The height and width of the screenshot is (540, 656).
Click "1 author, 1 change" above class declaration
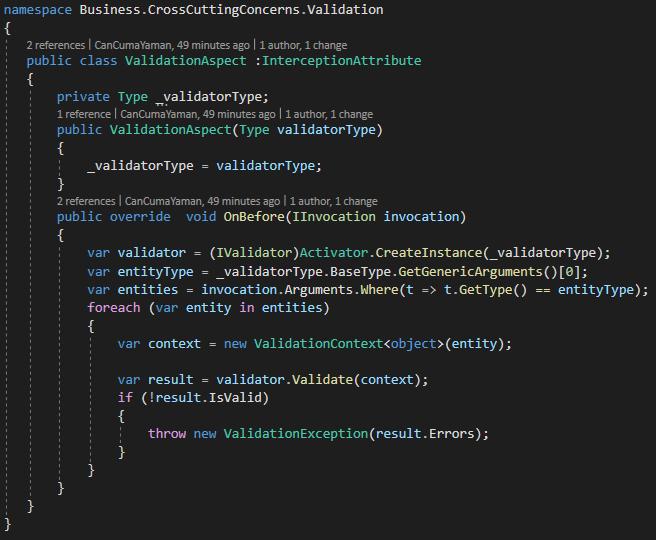(x=305, y=46)
